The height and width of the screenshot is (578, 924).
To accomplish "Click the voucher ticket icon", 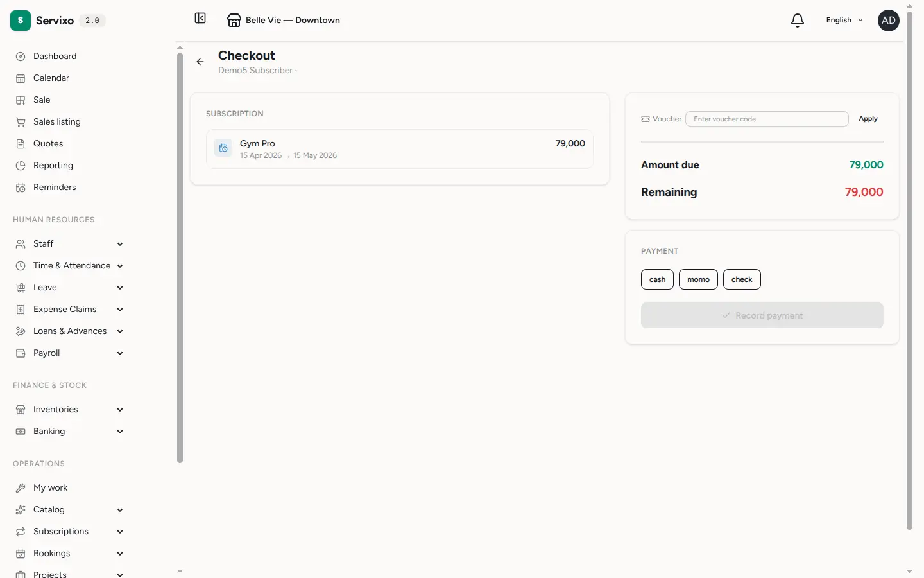I will tap(646, 119).
